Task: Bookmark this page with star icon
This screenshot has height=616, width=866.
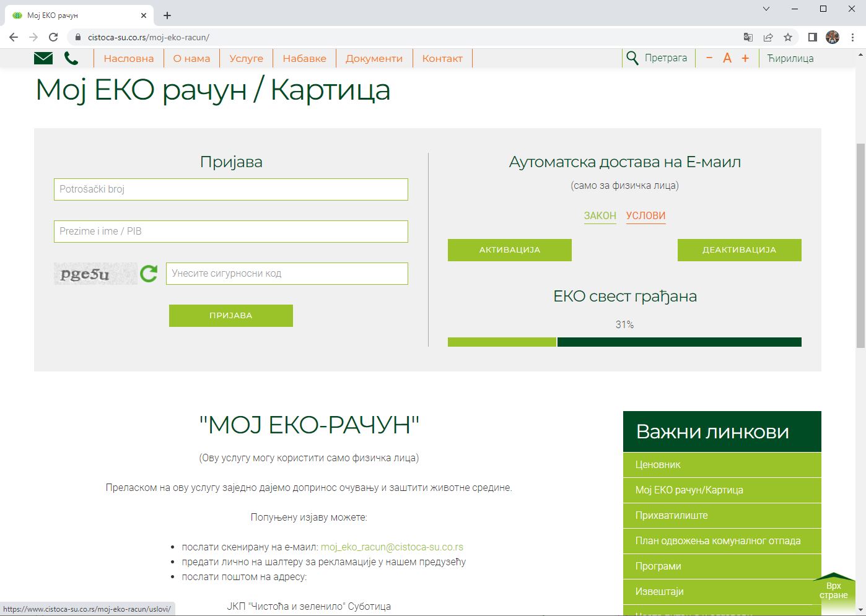Action: [x=788, y=37]
